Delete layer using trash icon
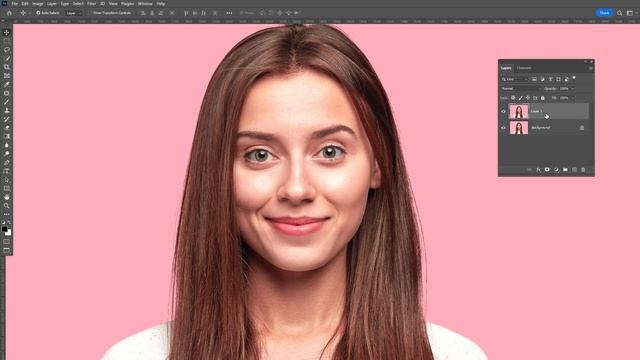 pyautogui.click(x=583, y=170)
